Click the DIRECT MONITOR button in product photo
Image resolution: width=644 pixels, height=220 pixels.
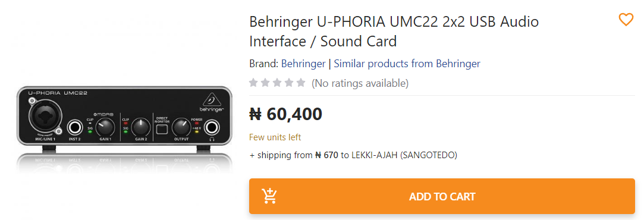click(162, 130)
